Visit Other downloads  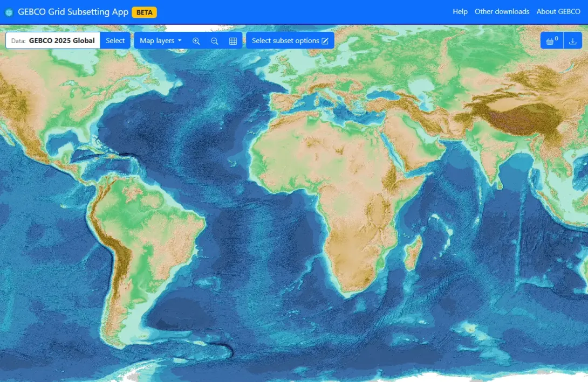pyautogui.click(x=502, y=11)
